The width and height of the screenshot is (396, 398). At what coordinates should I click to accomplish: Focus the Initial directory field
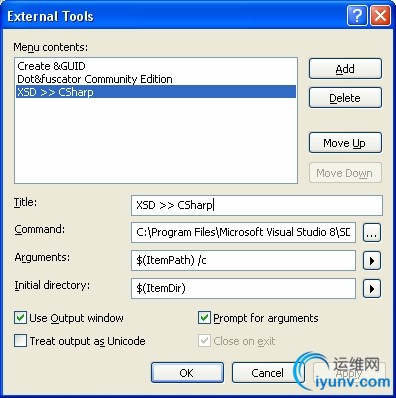click(x=243, y=288)
